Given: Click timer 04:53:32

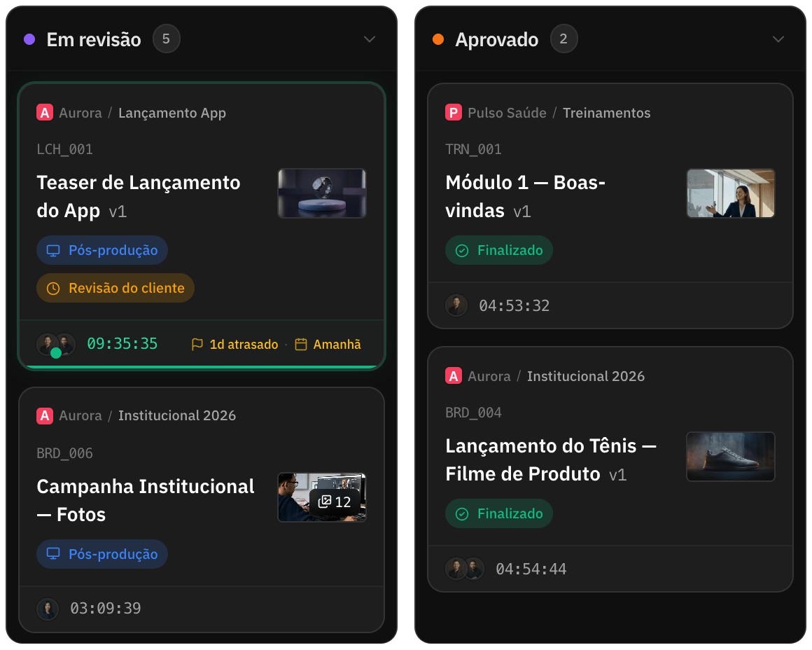Looking at the screenshot, I should click(514, 306).
